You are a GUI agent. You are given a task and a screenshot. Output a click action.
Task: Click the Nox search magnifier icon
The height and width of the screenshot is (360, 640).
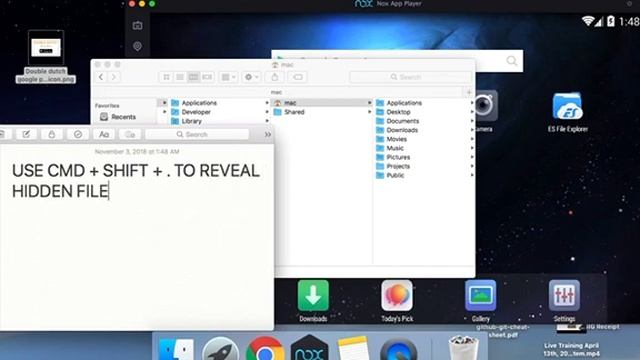point(511,61)
